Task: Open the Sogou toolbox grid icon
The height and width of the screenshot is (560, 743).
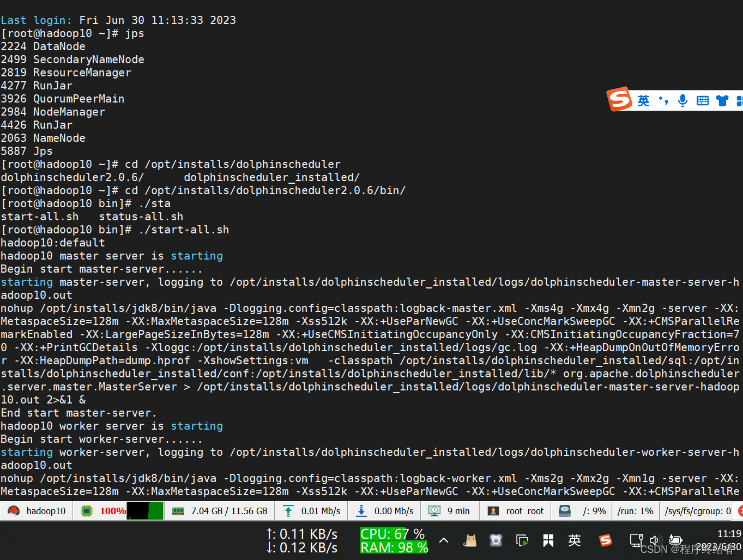Action: pos(739,101)
